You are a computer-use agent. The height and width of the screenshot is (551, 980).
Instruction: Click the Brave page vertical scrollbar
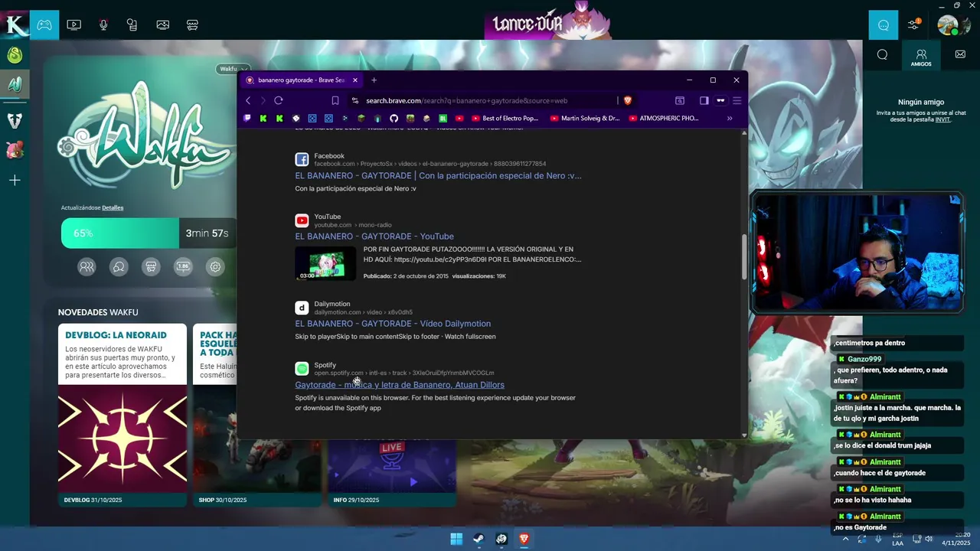744,258
